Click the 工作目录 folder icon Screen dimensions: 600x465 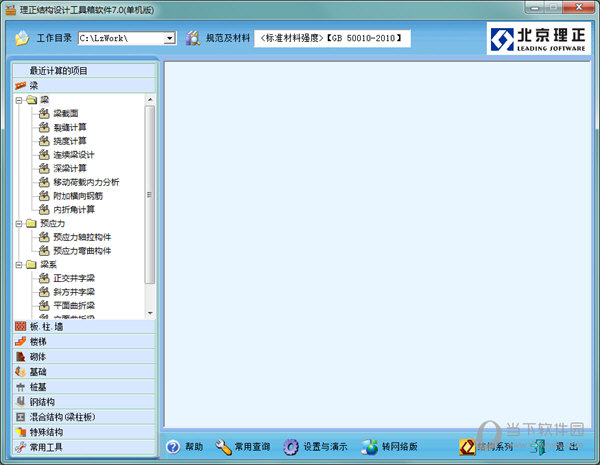(x=22, y=38)
